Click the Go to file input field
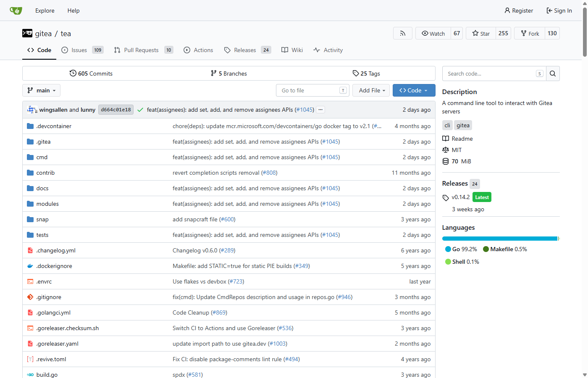The height and width of the screenshot is (378, 588). click(x=312, y=90)
